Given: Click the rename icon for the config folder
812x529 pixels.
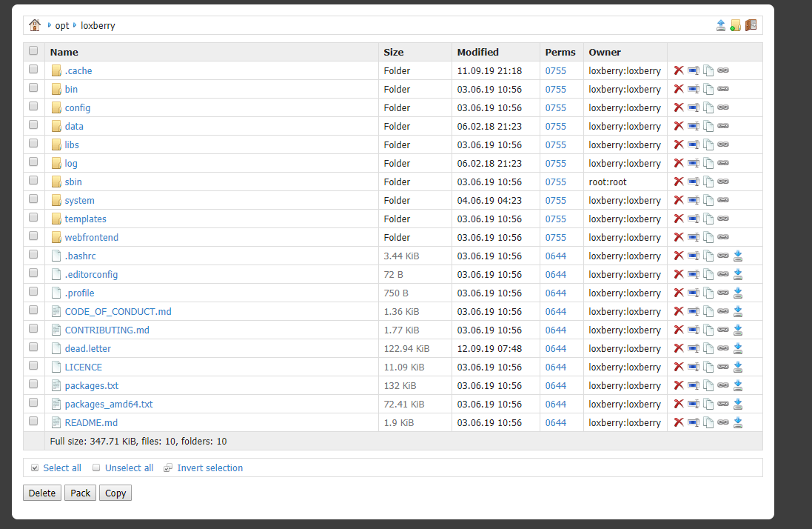Looking at the screenshot, I should tap(693, 107).
